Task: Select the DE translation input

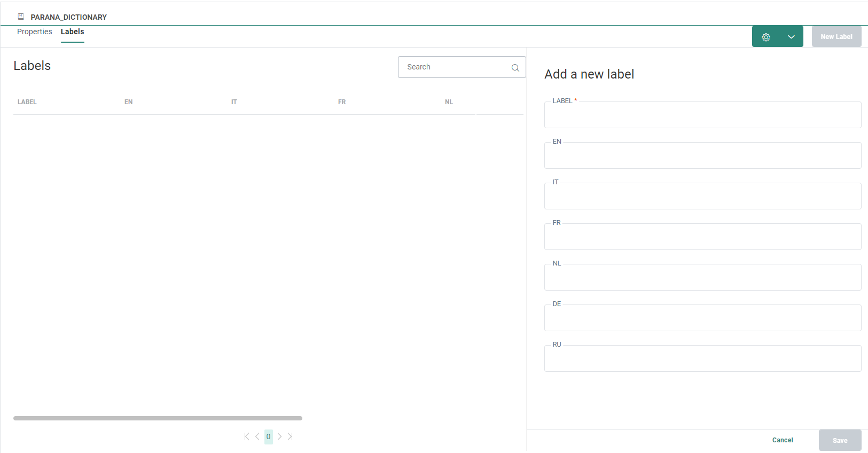Action: (702, 318)
